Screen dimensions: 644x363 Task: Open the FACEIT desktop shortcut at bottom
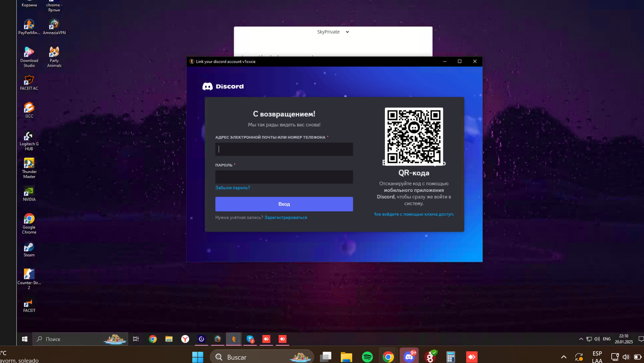(x=29, y=305)
